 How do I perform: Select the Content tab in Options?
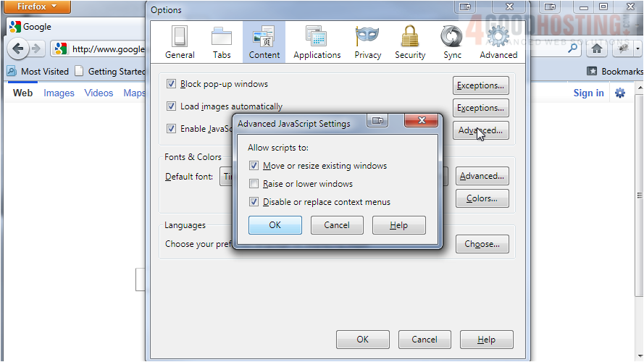pyautogui.click(x=264, y=42)
